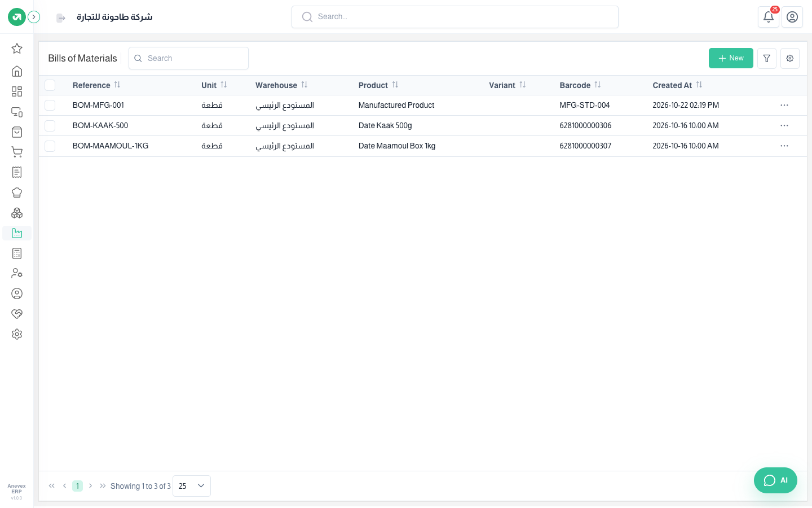Sort the table by Warehouse column
The image size is (812, 508).
(x=304, y=85)
